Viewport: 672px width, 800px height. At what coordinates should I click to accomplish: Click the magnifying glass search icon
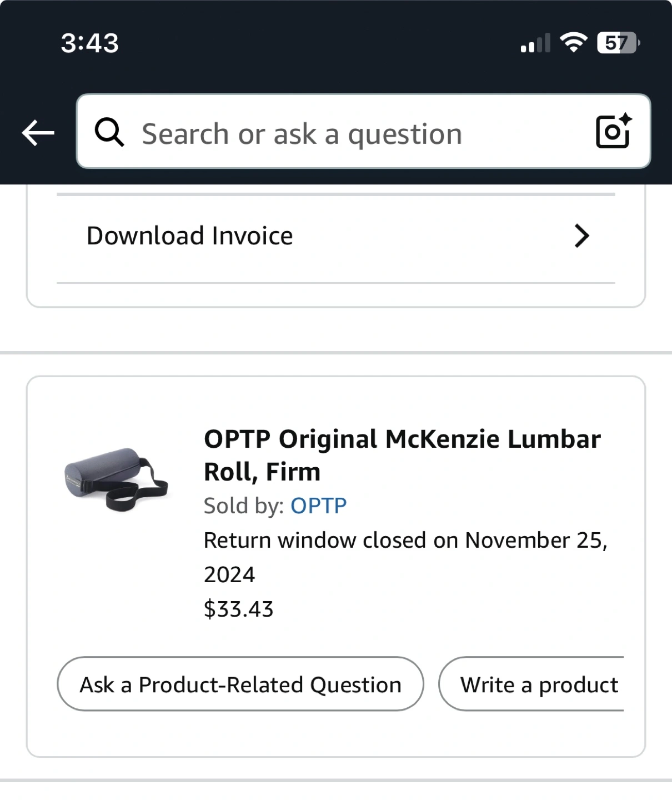(109, 132)
